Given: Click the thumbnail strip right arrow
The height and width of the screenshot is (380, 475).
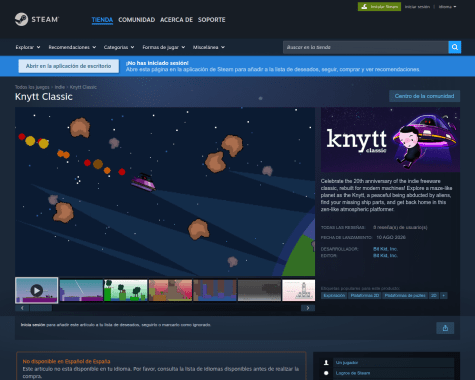Looking at the screenshot, I should click(308, 308).
